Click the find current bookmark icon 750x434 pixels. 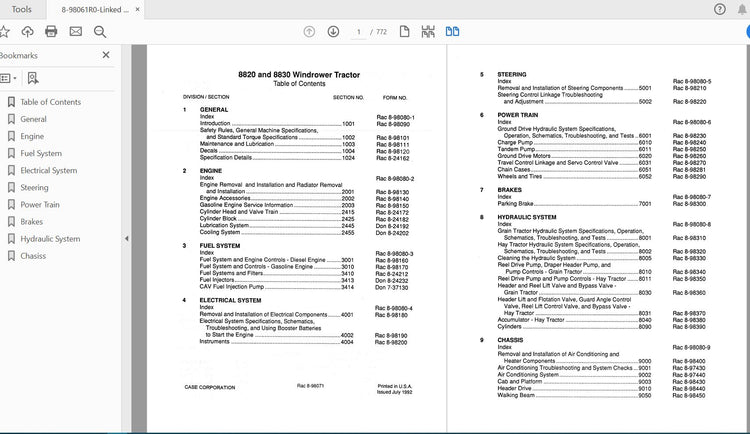click(33, 78)
